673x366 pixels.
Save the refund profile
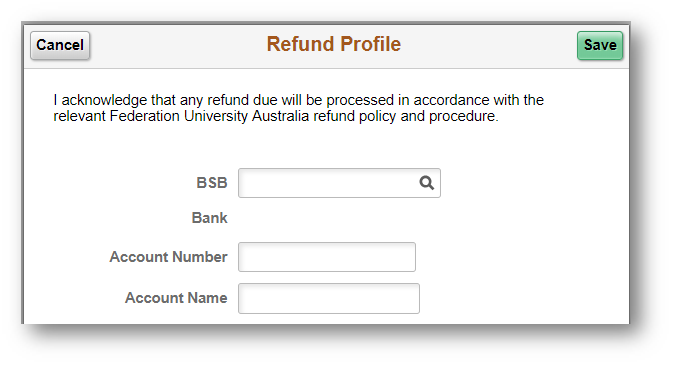[600, 45]
